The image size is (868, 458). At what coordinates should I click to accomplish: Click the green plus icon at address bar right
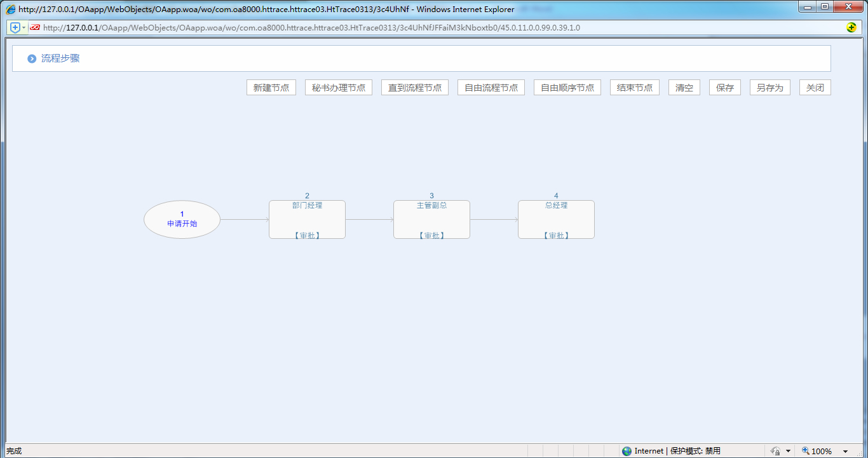(x=851, y=27)
